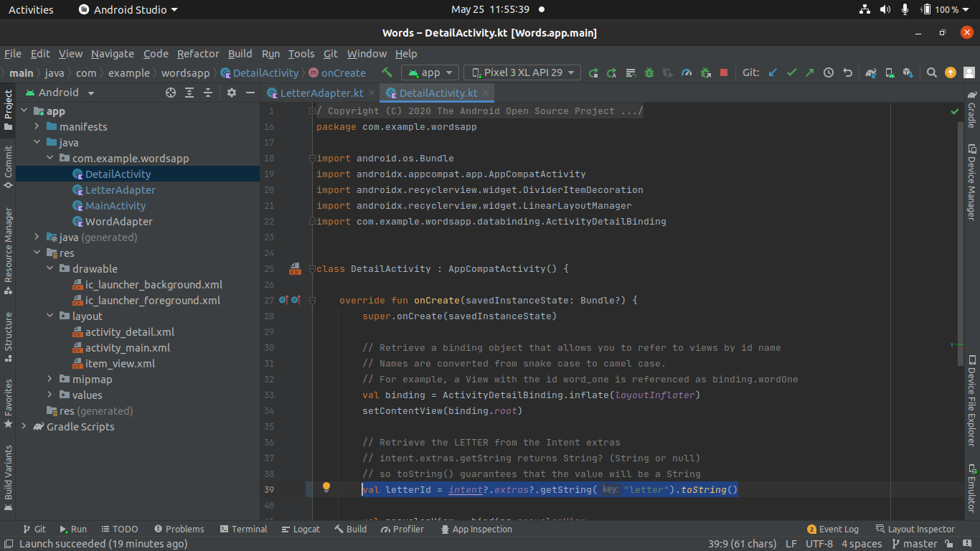The width and height of the screenshot is (980, 551).
Task: Collapse the drawable folder
Action: [x=49, y=268]
